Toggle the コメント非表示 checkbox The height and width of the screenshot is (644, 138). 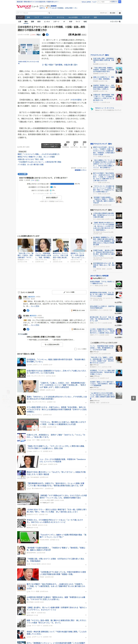pyautogui.click(x=75, y=349)
